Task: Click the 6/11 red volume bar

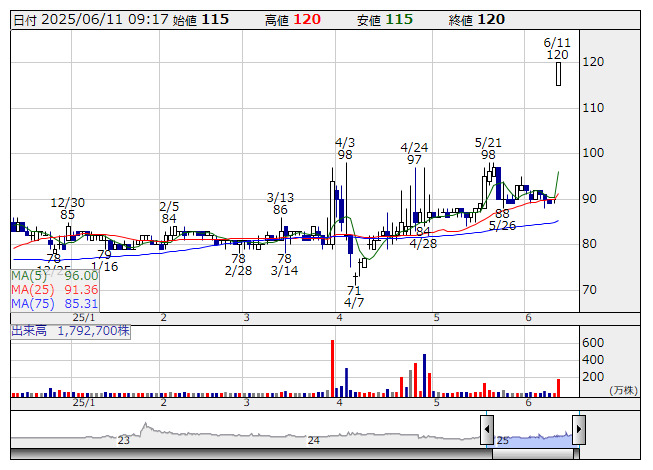Action: click(x=558, y=388)
